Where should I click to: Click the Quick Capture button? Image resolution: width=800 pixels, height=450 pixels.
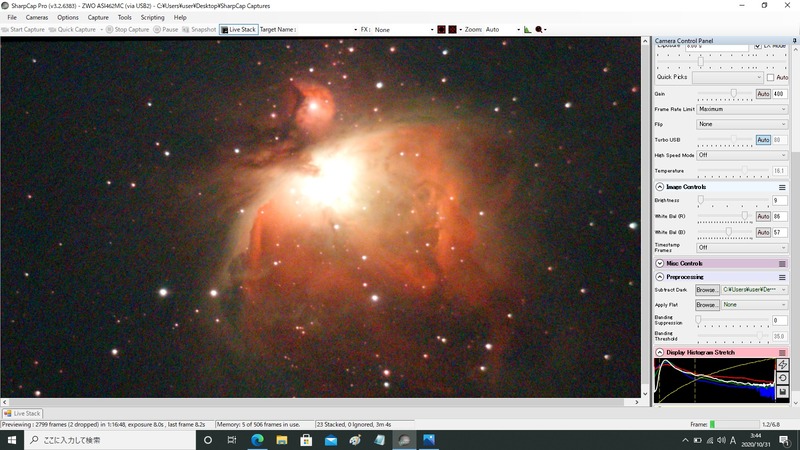[x=72, y=30]
